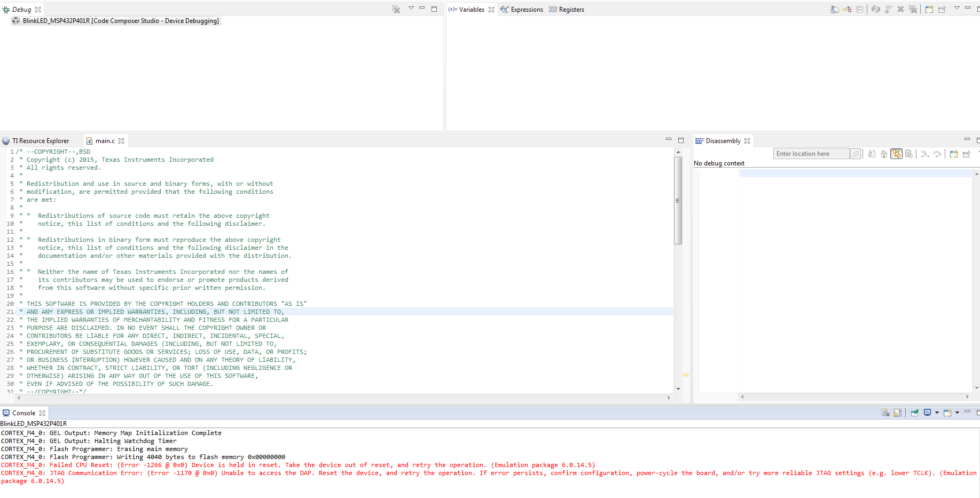Click the continuous refresh lock icon in Variables view

click(x=888, y=9)
